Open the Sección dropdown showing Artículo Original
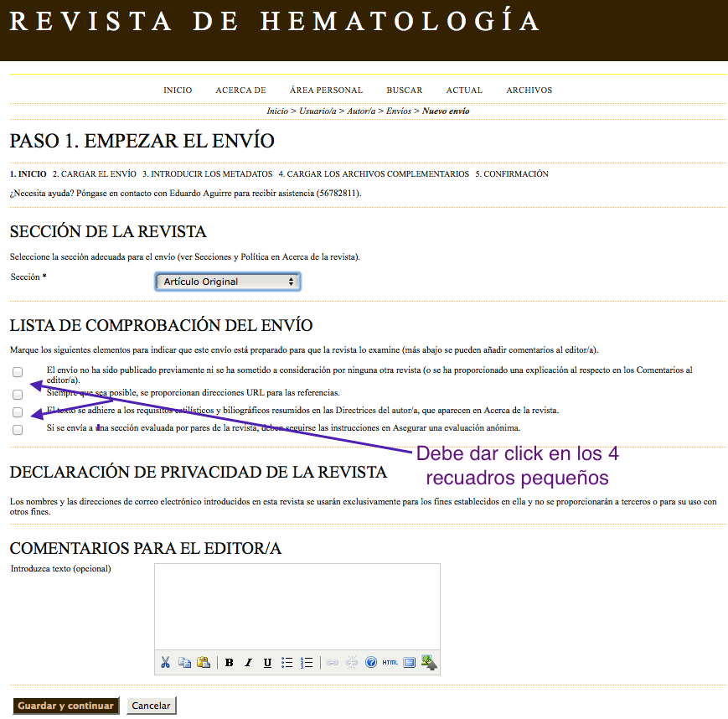Viewport: 728px width, 719px height. point(228,282)
